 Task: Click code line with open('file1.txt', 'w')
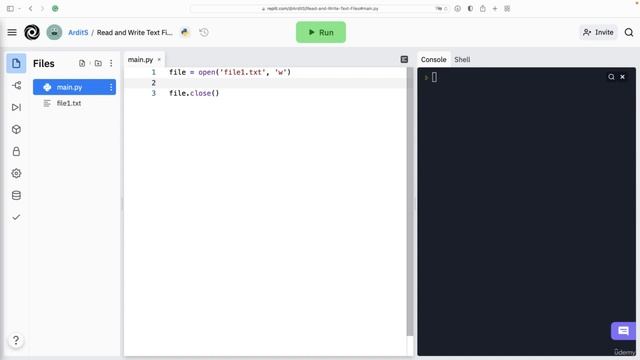click(230, 72)
